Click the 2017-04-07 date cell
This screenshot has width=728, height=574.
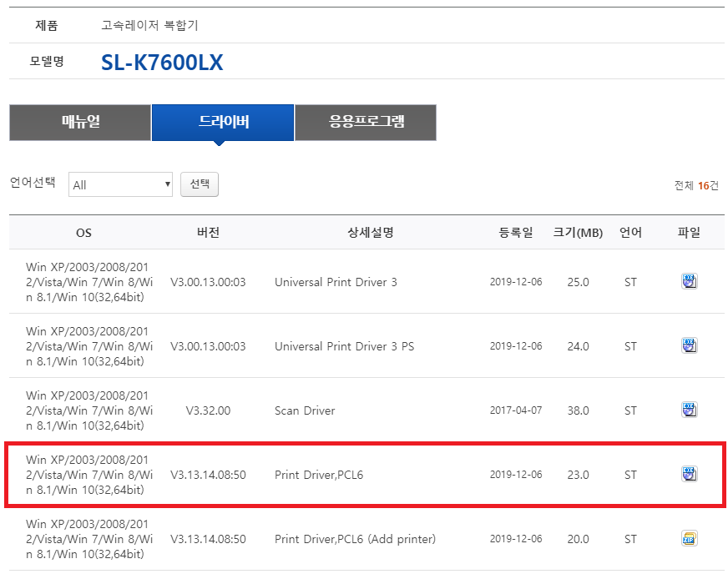516,410
